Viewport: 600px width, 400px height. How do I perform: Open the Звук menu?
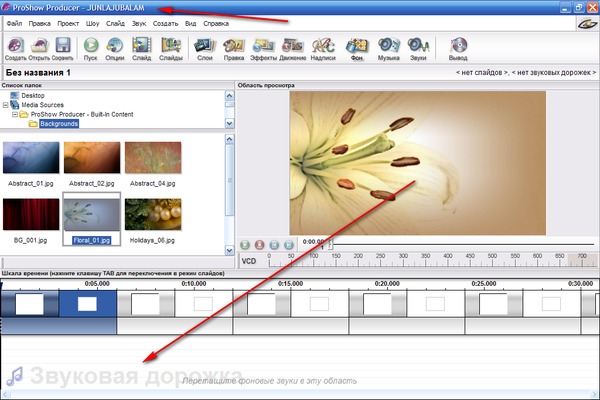pyautogui.click(x=139, y=23)
